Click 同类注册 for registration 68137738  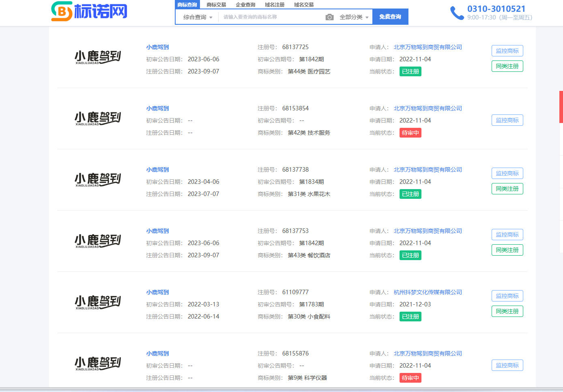[x=507, y=189]
